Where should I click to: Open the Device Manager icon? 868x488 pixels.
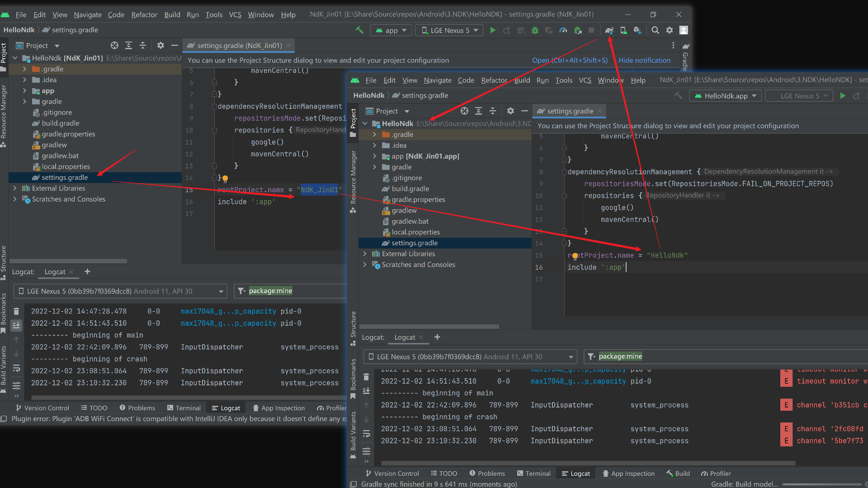(623, 30)
